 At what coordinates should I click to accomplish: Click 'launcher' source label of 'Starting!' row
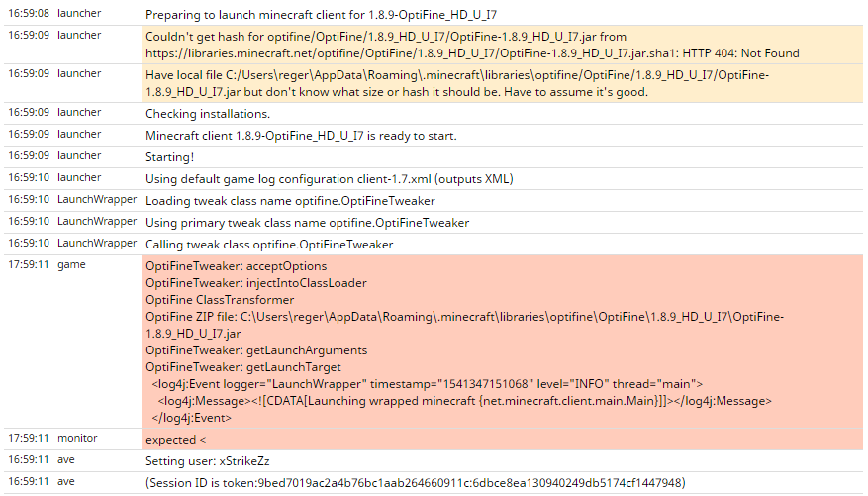point(79,156)
